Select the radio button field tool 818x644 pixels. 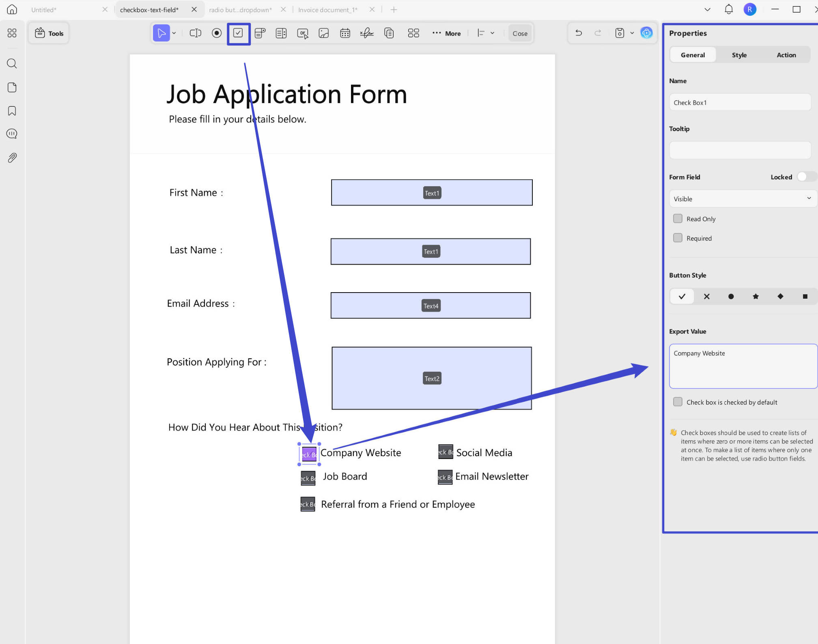[x=217, y=33]
